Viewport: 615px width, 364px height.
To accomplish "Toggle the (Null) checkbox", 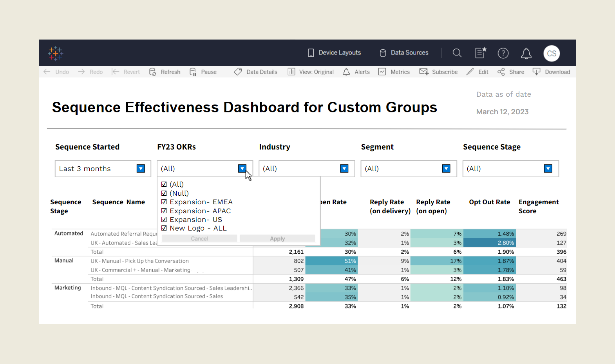I will (x=164, y=193).
